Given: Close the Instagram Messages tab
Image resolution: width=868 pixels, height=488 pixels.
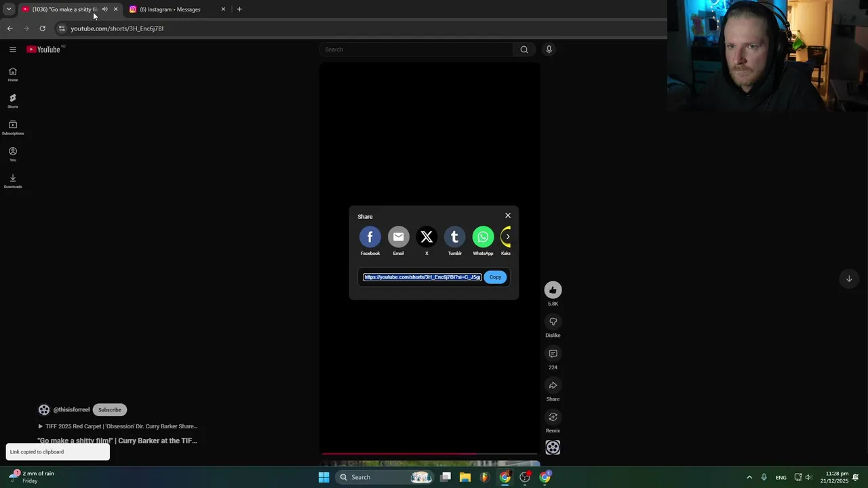Looking at the screenshot, I should point(223,9).
